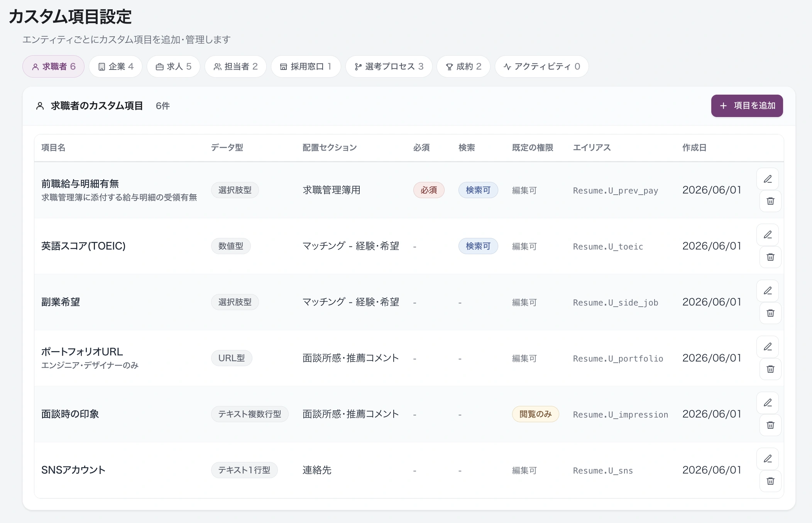Delete the SNSアカウント row with trash icon
812x523 pixels.
(x=770, y=481)
